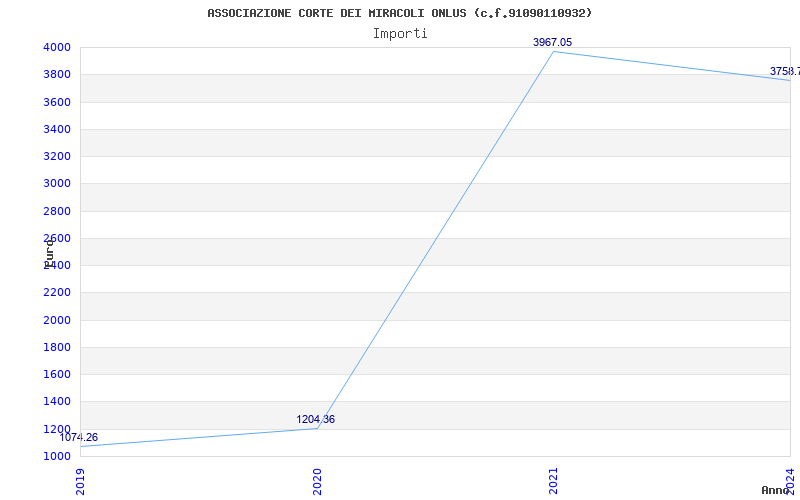Click the 2000 y-axis tick label
The image size is (800, 500).
tap(57, 320)
